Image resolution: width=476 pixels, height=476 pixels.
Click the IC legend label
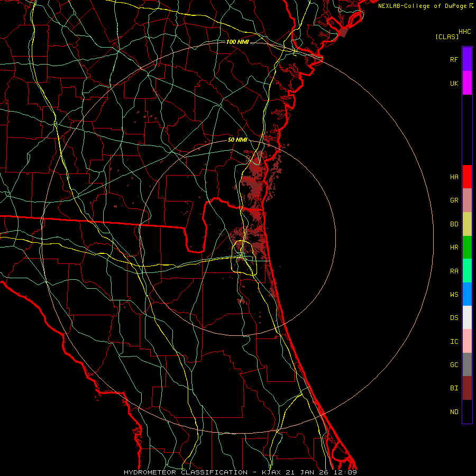click(x=454, y=342)
